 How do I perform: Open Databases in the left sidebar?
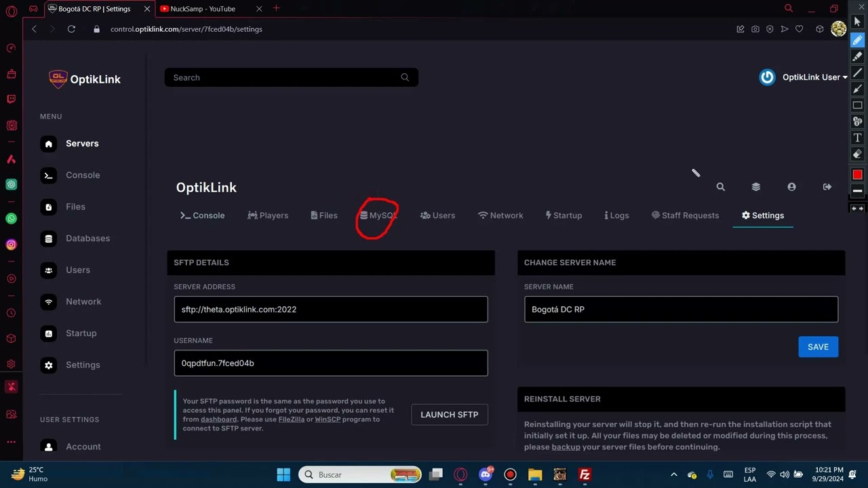(75, 239)
